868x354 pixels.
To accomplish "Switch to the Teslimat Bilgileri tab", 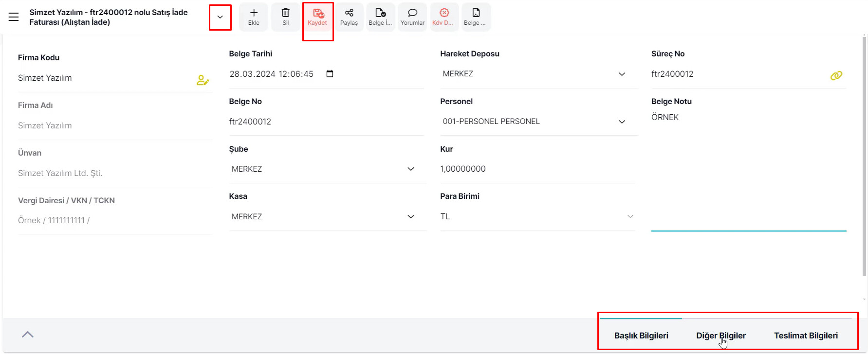I will [806, 336].
